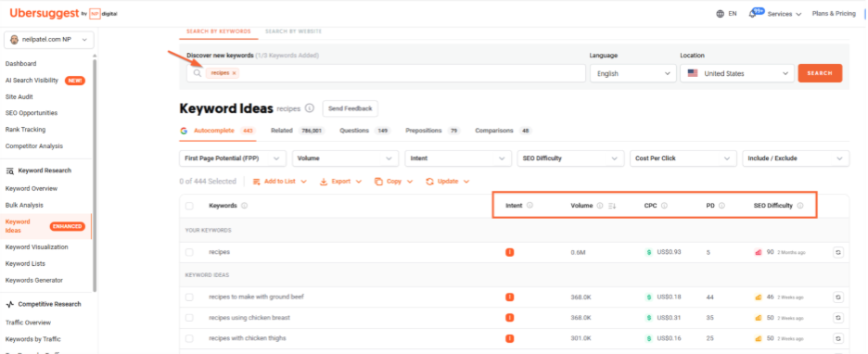The width and height of the screenshot is (868, 354).
Task: Refresh data for recipes using chicken breast
Action: pos(838,318)
